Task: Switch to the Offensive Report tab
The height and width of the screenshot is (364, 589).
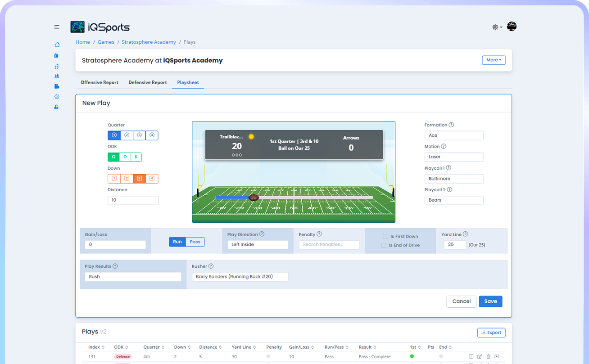Action: 100,83
